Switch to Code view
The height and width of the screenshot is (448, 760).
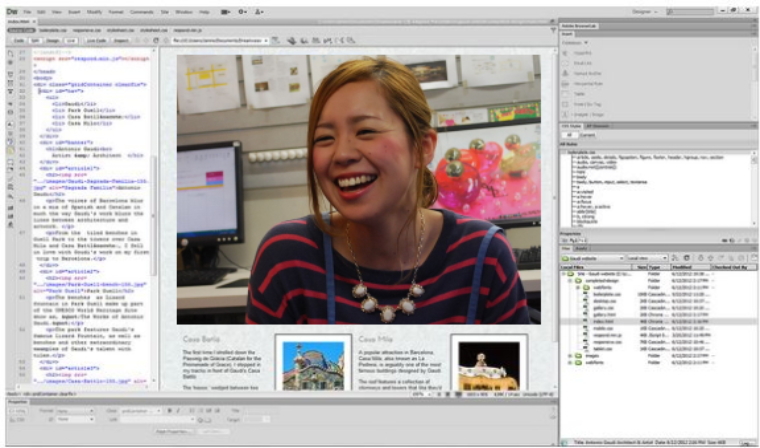19,41
